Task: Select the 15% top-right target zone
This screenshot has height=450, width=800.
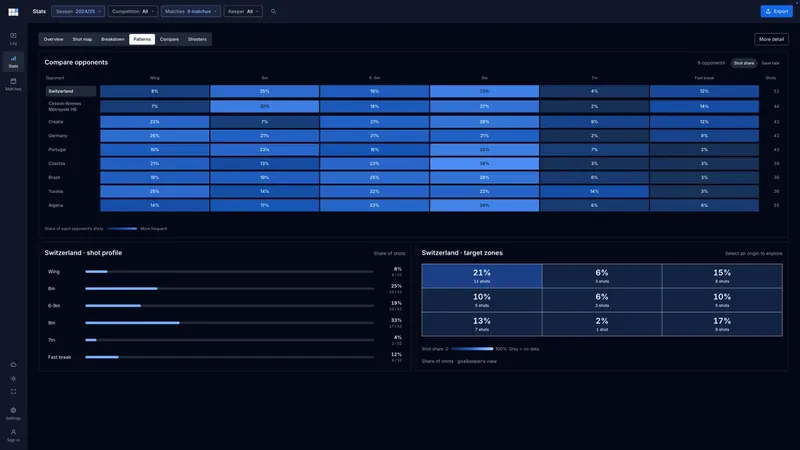Action: [x=722, y=276]
